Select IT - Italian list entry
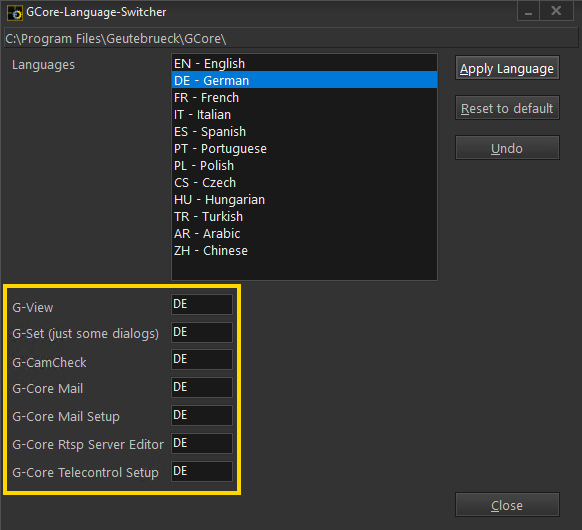This screenshot has height=530, width=582. point(304,115)
